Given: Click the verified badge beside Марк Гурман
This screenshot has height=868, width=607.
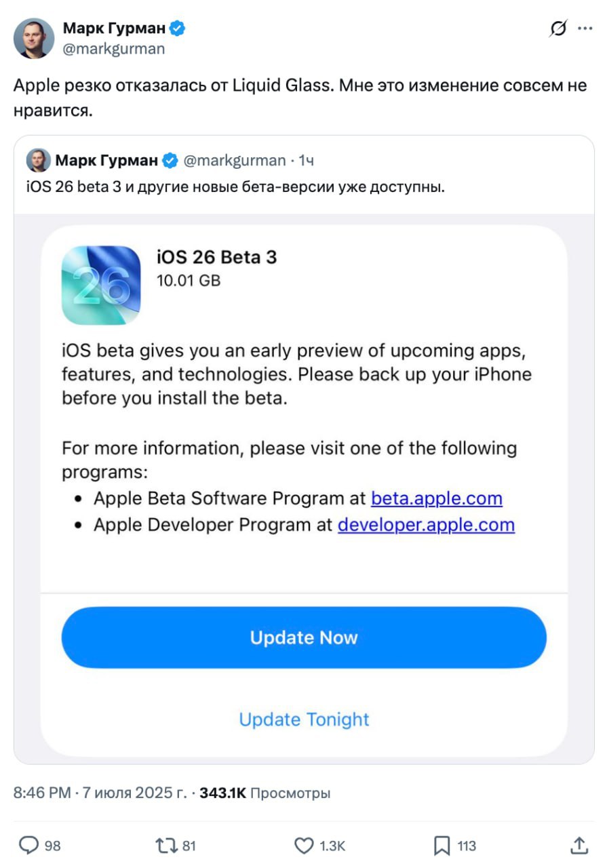Looking at the screenshot, I should click(x=178, y=28).
